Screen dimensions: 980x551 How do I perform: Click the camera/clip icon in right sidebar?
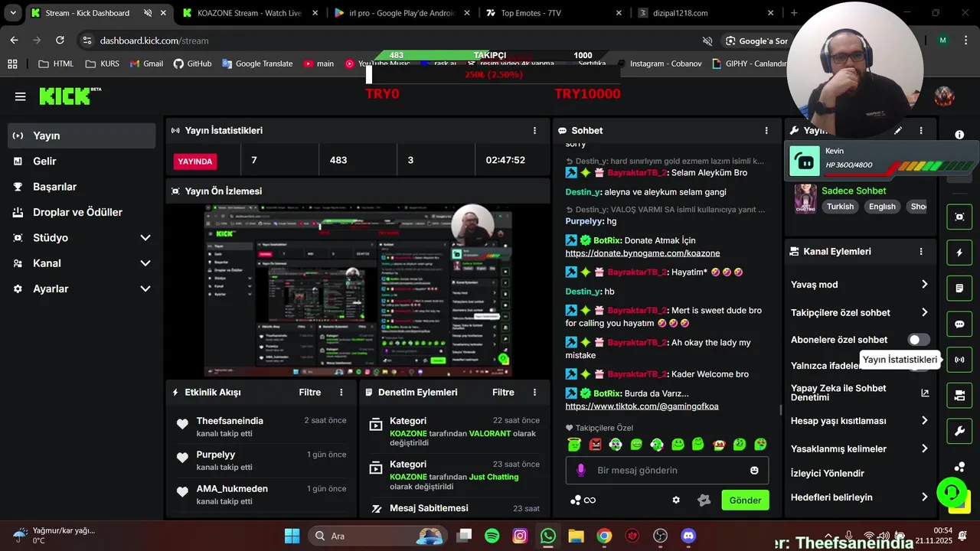[x=959, y=396]
